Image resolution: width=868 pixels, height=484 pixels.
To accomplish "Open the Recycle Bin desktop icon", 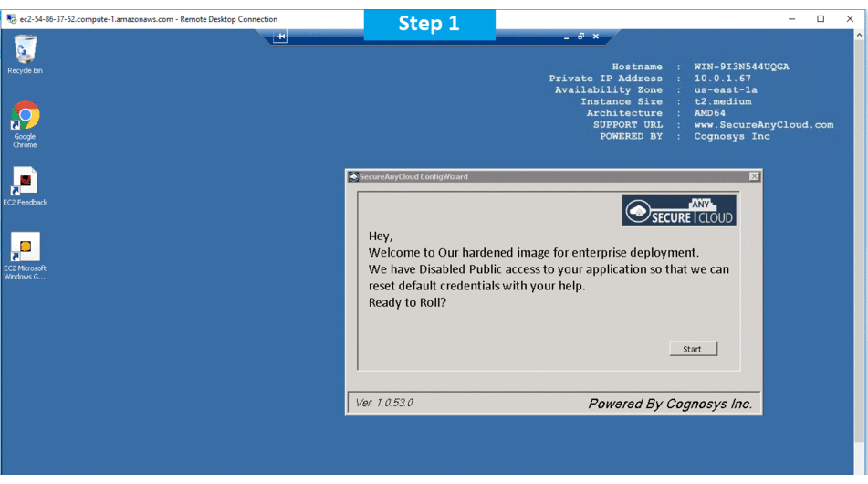I will 26,51.
